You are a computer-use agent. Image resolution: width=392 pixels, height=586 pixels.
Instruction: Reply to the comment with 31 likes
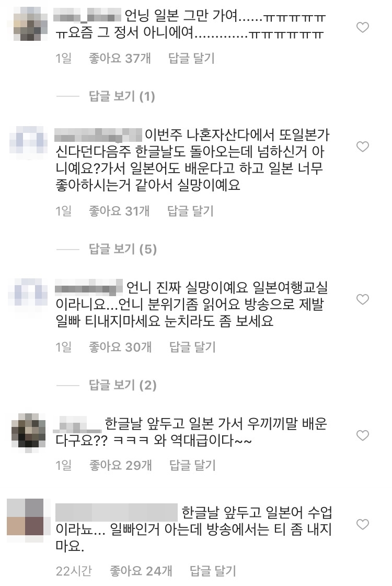pyautogui.click(x=190, y=211)
